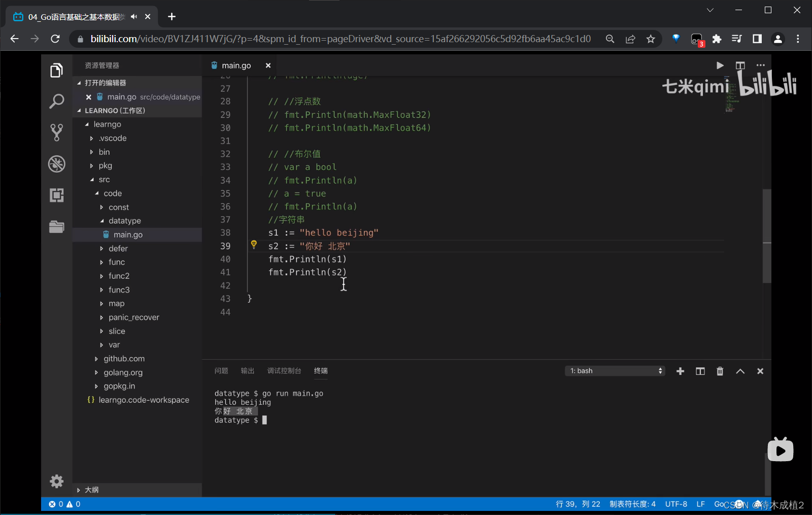This screenshot has width=812, height=515.
Task: Click the editor vertical scrollbar thumb
Action: [767, 236]
